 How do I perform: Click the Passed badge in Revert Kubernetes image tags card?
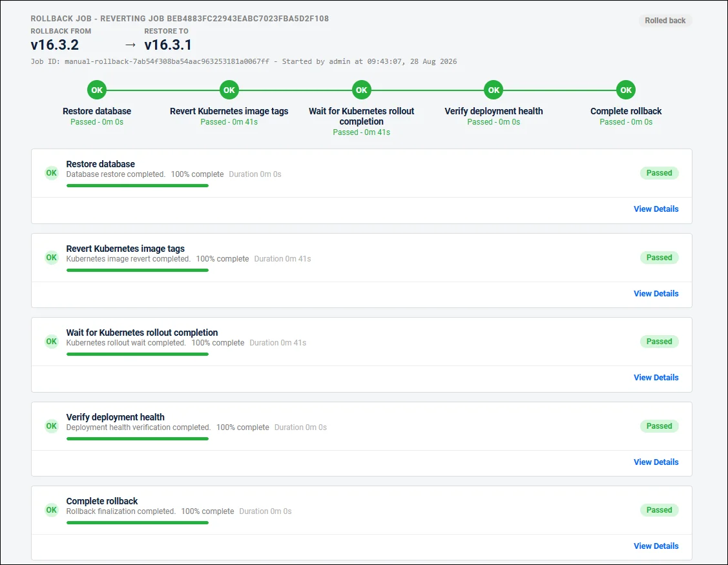tap(659, 258)
